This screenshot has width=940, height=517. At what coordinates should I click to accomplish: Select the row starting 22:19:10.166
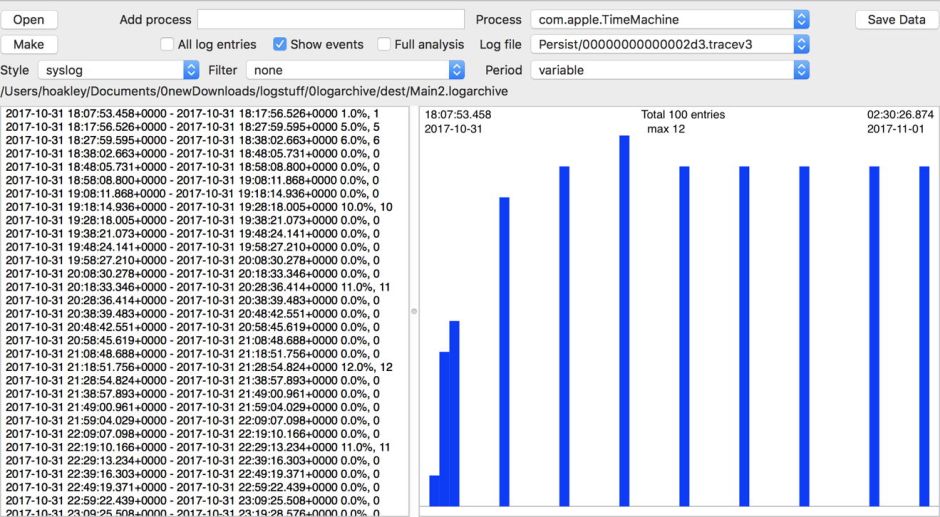pos(198,447)
